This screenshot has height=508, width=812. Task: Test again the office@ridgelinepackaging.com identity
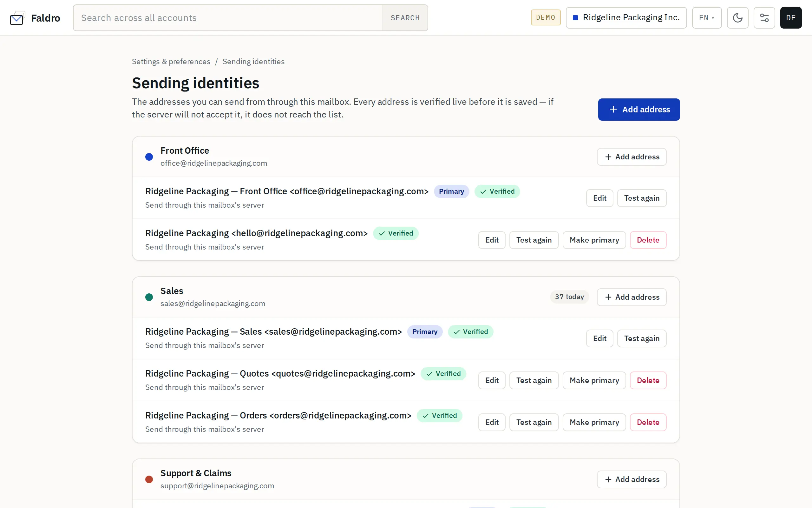642,198
